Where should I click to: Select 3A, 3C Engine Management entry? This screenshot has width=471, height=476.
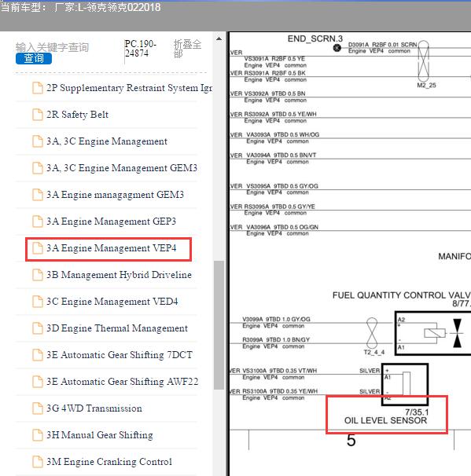pyautogui.click(x=107, y=141)
